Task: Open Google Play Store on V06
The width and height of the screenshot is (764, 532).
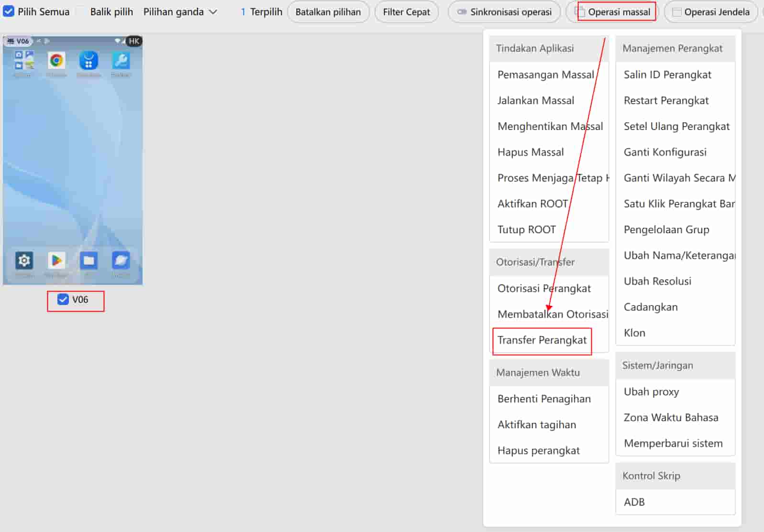Action: 56,261
